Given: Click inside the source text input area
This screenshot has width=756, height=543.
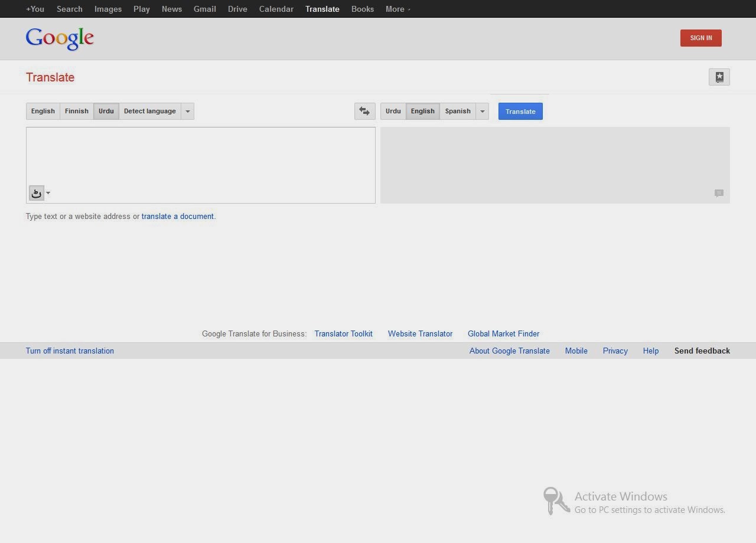Looking at the screenshot, I should (200, 159).
